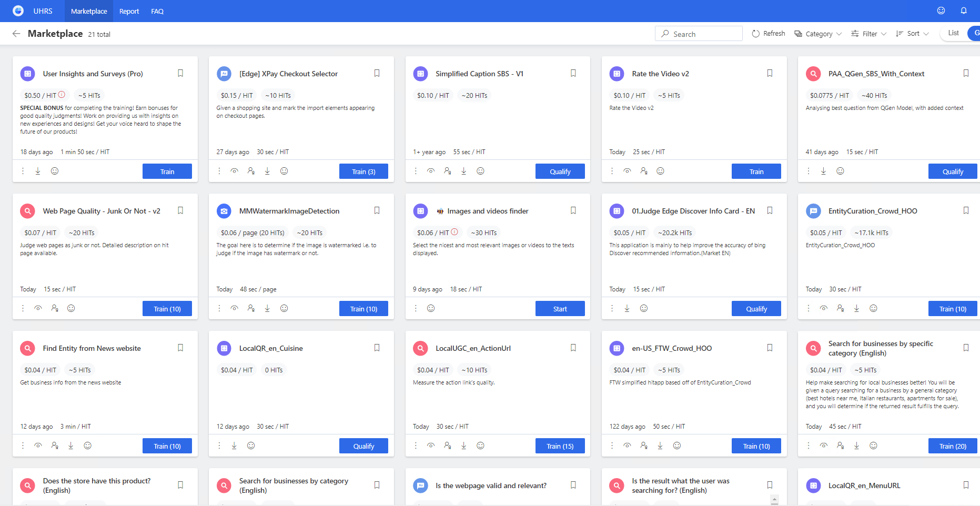This screenshot has width=980, height=506.
Task: Click the UHRS logo icon
Action: pyautogui.click(x=18, y=11)
